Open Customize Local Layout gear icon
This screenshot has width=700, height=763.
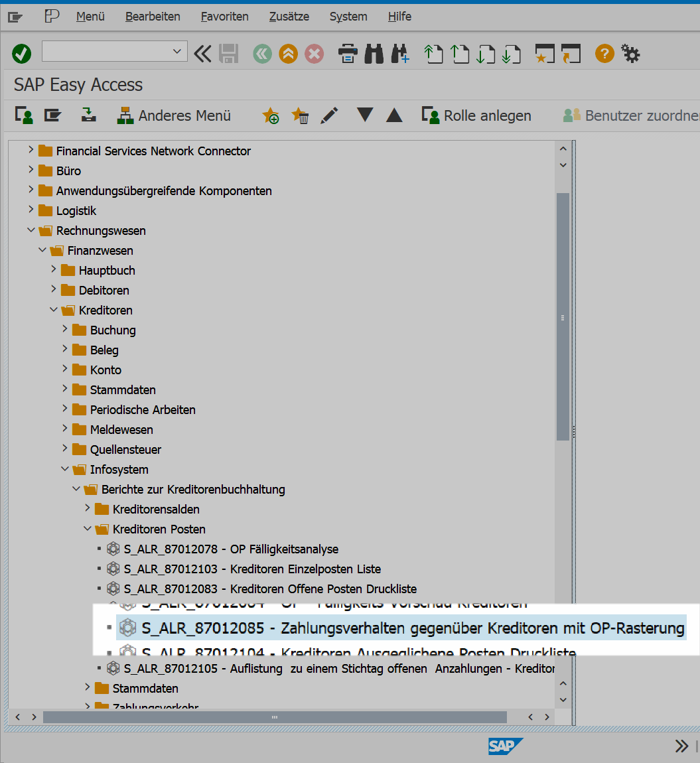631,54
